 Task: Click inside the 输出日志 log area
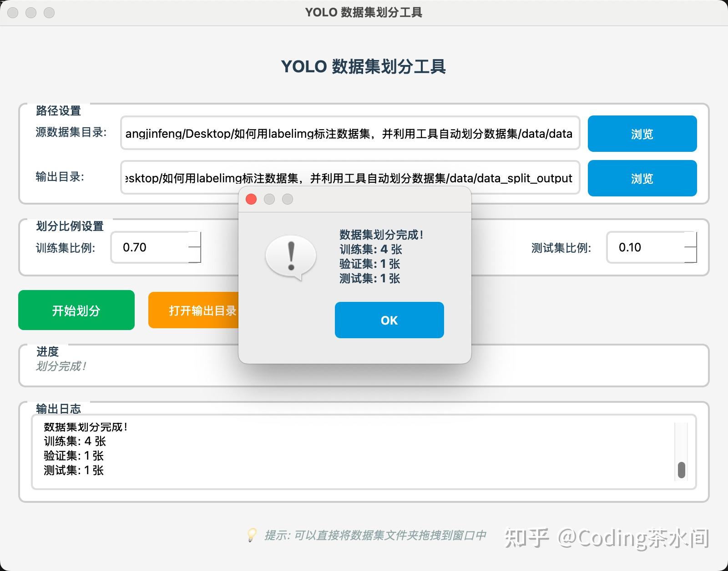click(318, 450)
